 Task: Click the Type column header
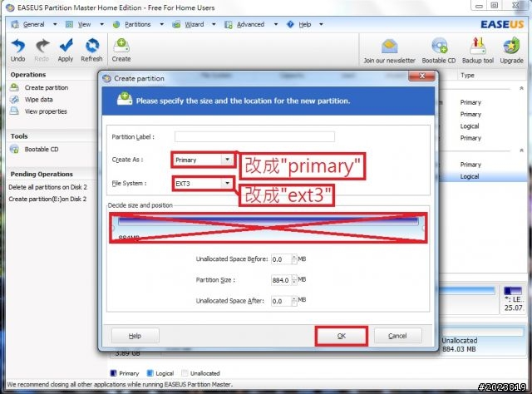tap(467, 76)
